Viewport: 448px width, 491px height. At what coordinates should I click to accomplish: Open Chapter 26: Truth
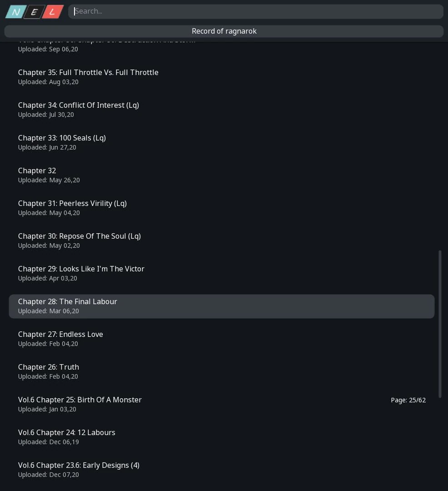pos(49,367)
